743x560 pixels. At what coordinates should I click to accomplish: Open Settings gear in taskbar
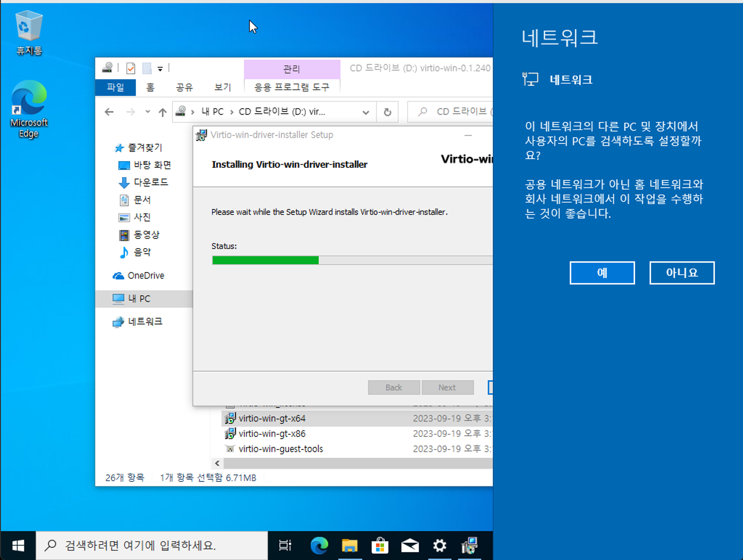click(x=439, y=545)
